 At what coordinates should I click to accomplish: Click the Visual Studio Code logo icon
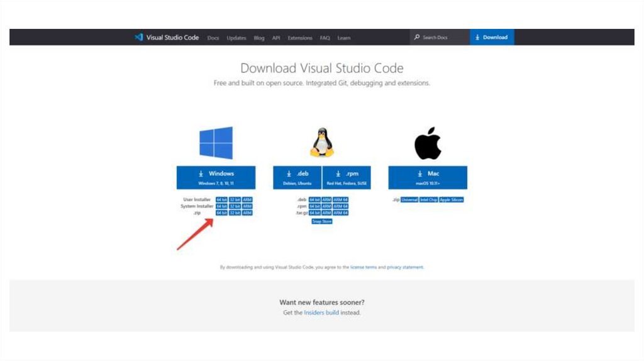point(139,37)
